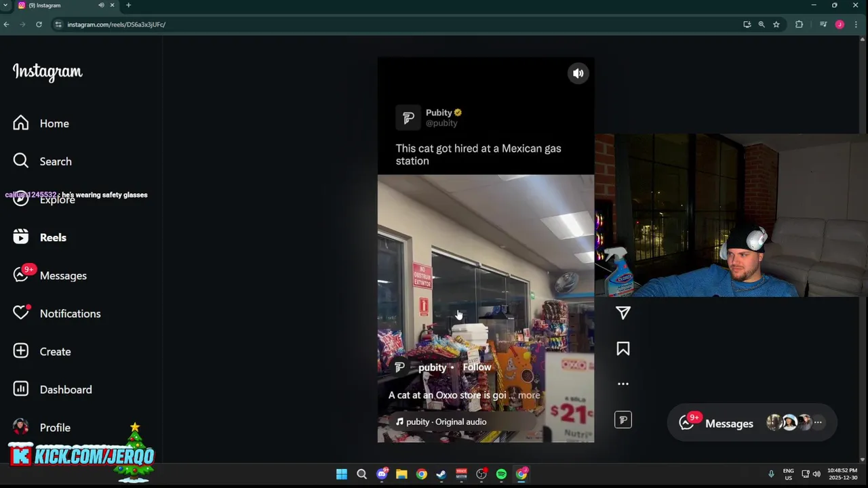The height and width of the screenshot is (488, 868).
Task: Click the Home house icon
Action: point(21,123)
